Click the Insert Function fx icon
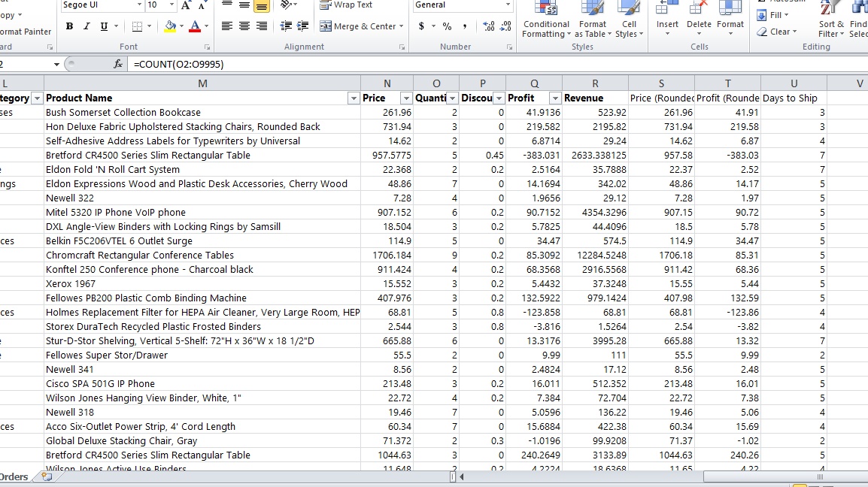The width and height of the screenshot is (868, 487). (118, 64)
